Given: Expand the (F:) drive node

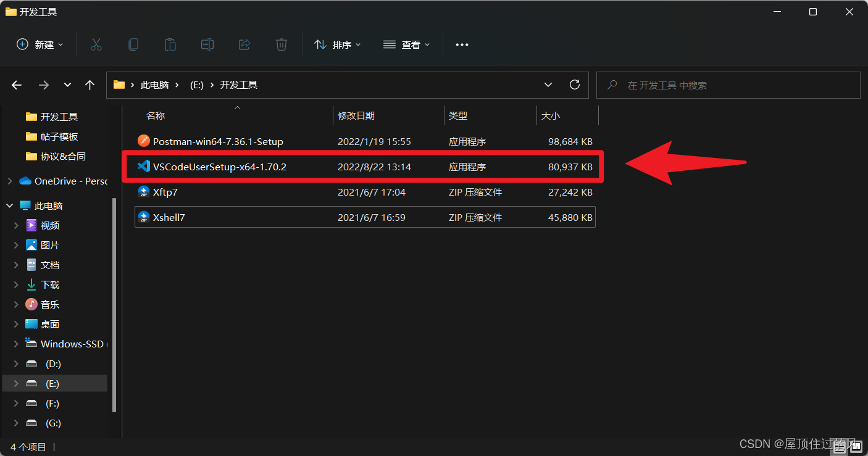Looking at the screenshot, I should (16, 403).
